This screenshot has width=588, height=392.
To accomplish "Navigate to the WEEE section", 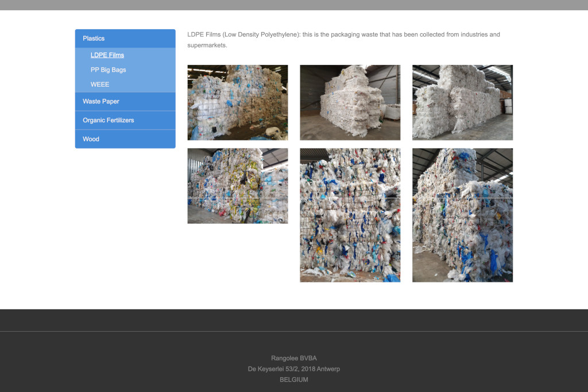I will pos(100,84).
